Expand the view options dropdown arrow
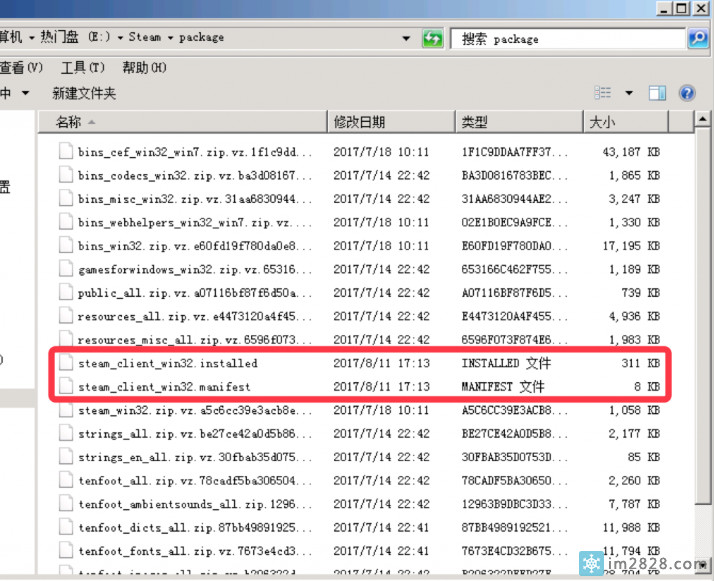This screenshot has width=714, height=581. click(629, 93)
